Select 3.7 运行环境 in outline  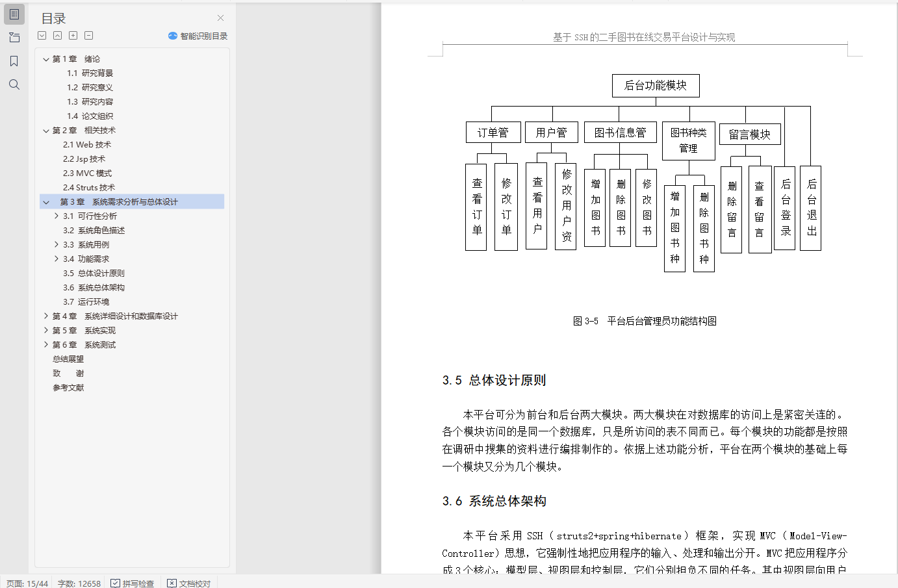tap(86, 302)
